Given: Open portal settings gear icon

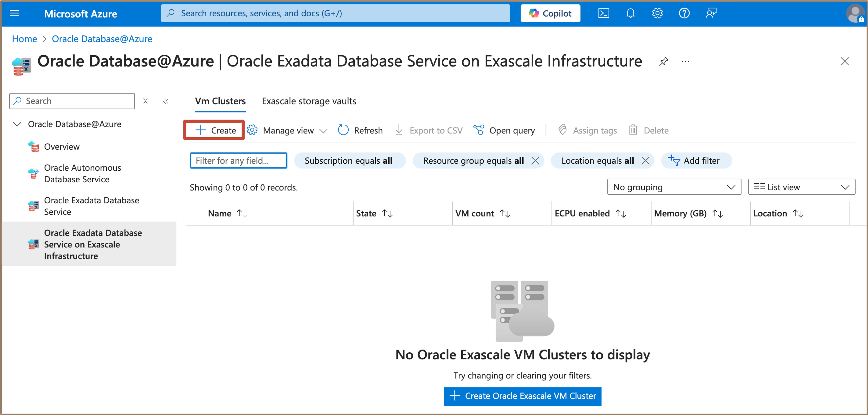Looking at the screenshot, I should click(657, 13).
